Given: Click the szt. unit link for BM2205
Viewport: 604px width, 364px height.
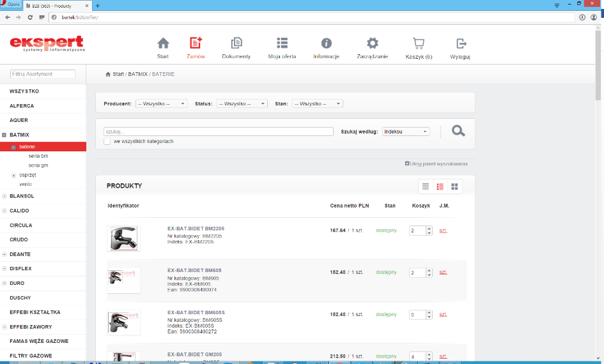Looking at the screenshot, I should pos(443,231).
